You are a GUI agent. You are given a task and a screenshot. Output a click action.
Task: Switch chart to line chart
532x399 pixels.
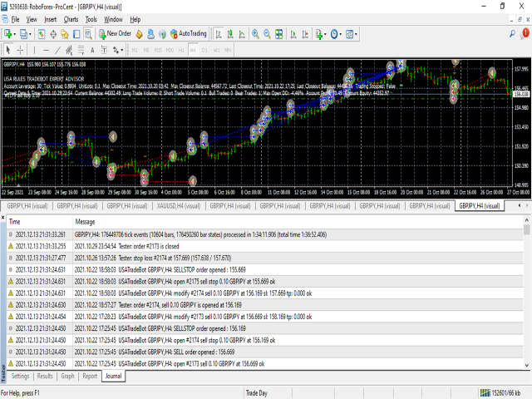242,34
